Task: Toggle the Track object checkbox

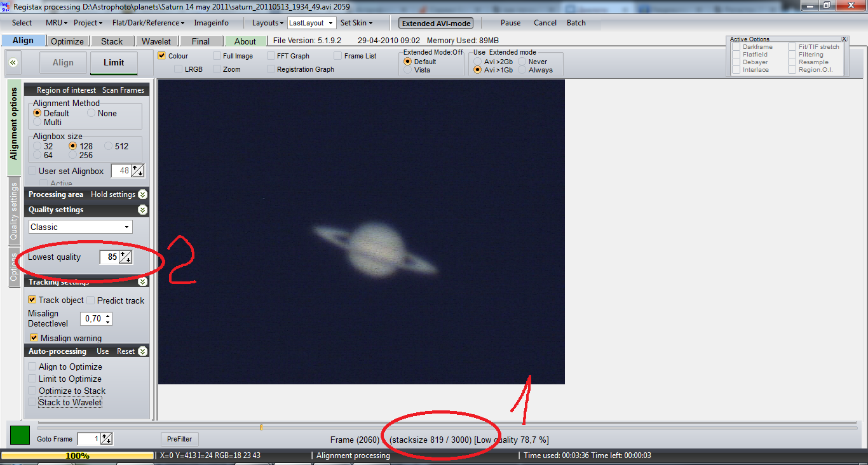Action: coord(32,300)
